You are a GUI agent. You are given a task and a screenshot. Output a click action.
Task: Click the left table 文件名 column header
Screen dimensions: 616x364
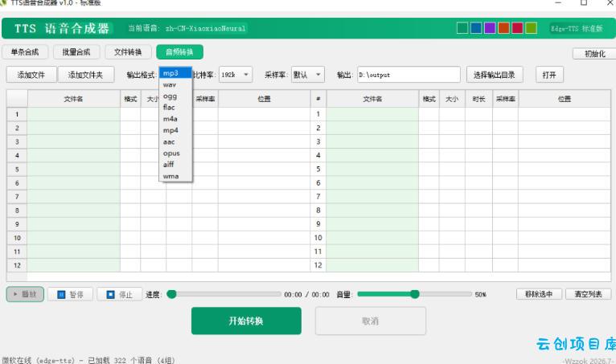(x=73, y=99)
